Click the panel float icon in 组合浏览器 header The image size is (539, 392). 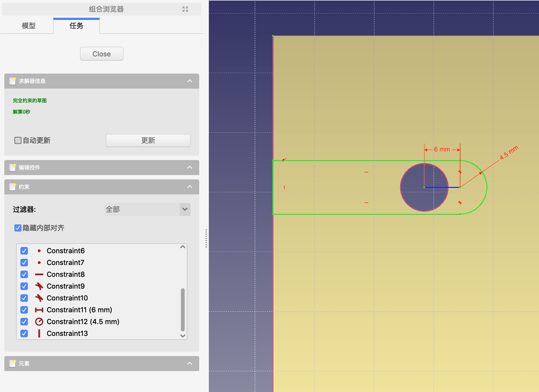(185, 9)
